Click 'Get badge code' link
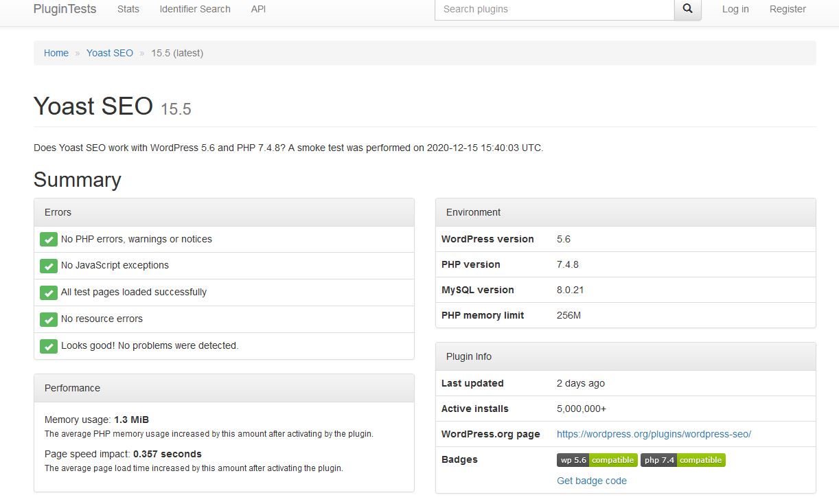Image resolution: width=839 pixels, height=504 pixels. tap(592, 481)
